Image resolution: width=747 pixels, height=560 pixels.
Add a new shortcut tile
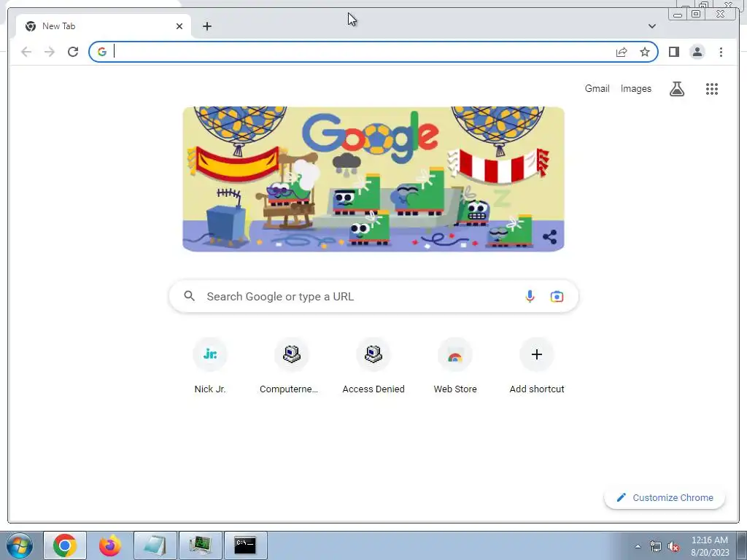[537, 366]
